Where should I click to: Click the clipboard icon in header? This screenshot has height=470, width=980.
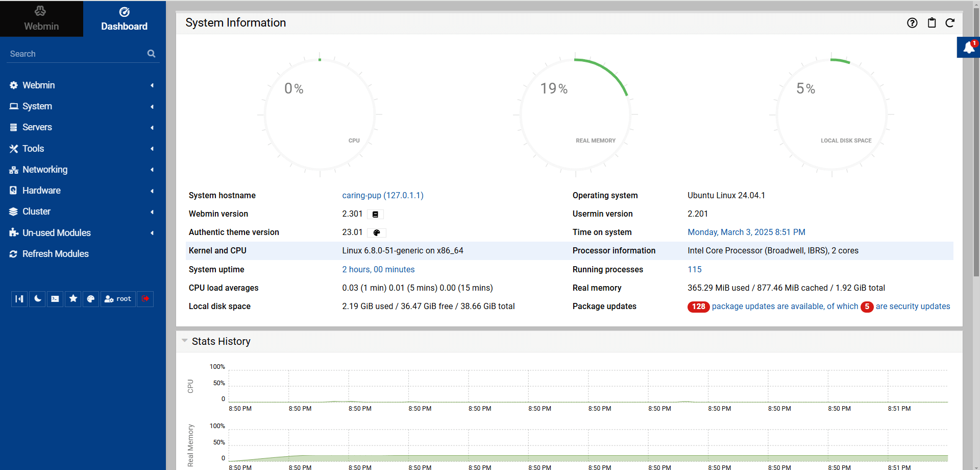932,23
